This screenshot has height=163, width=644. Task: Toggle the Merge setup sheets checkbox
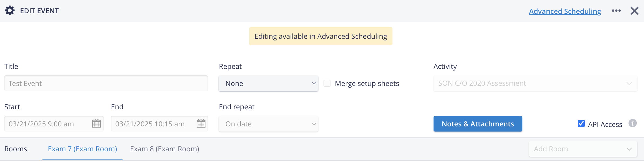click(327, 83)
